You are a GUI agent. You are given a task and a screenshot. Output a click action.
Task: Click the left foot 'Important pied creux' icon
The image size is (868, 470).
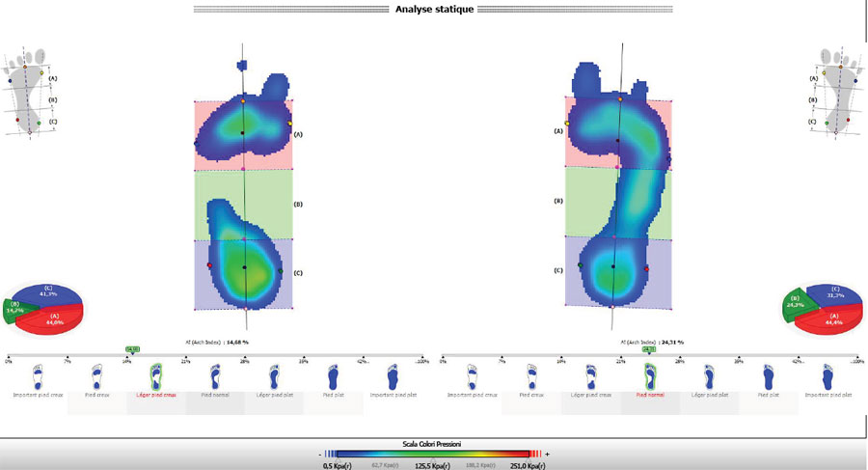(38, 375)
